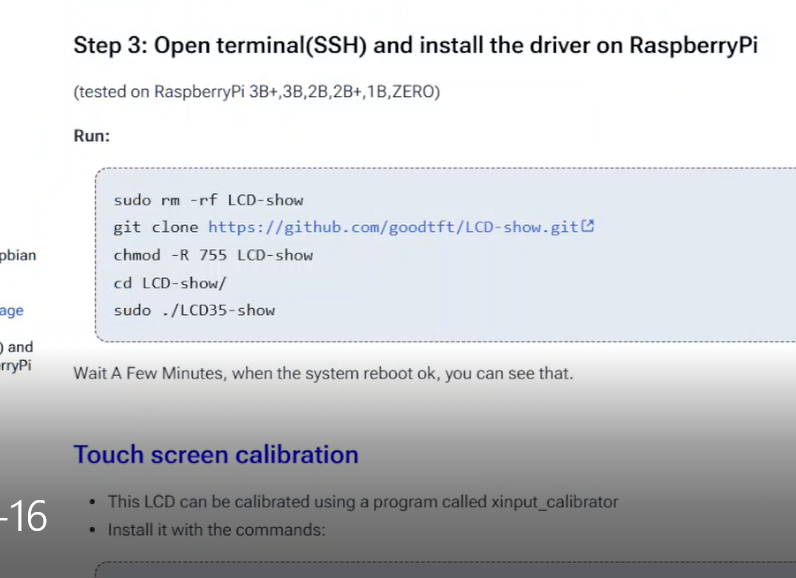Click the "rryPi" text in left sidebar
Image resolution: width=796 pixels, height=578 pixels.
click(16, 365)
